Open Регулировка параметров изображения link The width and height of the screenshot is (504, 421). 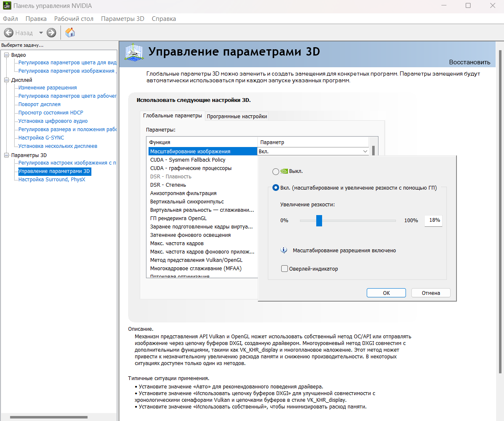point(67,71)
